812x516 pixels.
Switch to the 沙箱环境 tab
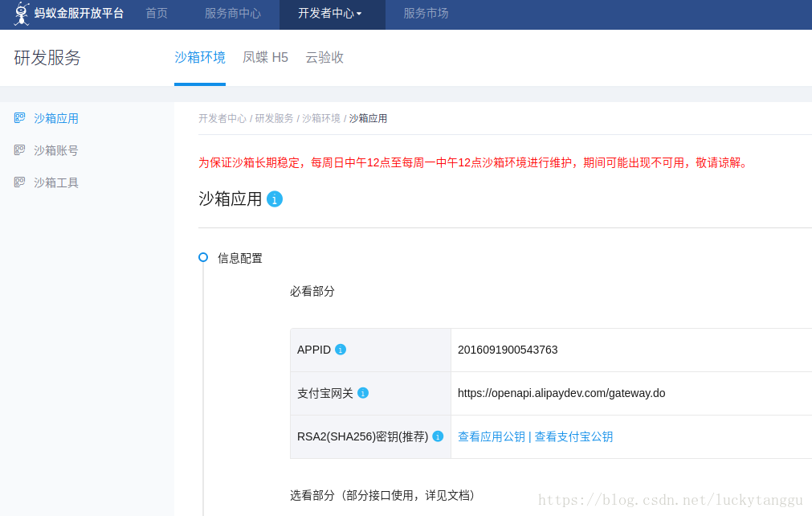[200, 58]
